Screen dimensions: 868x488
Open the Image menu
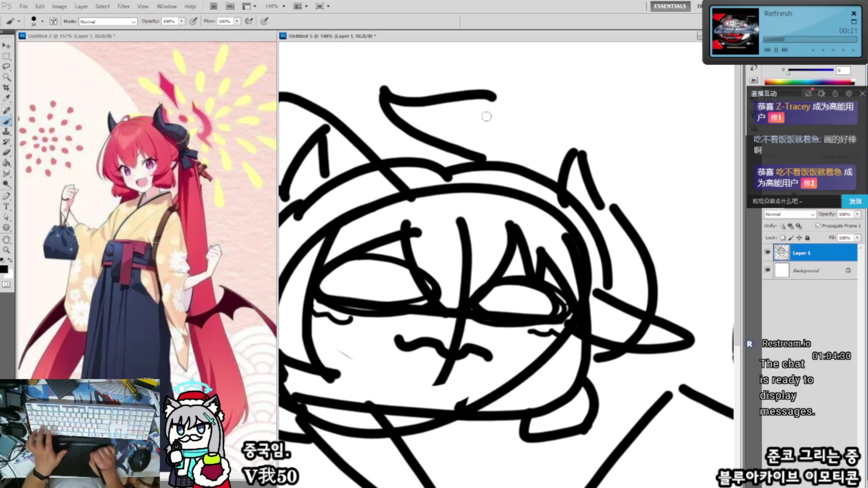pos(59,6)
